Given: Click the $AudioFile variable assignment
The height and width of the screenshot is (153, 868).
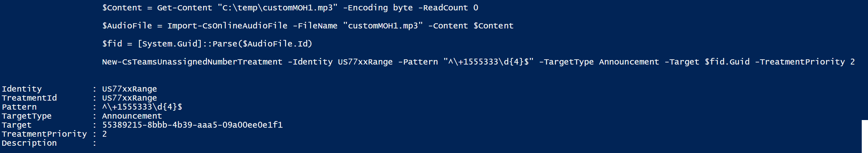Looking at the screenshot, I should pos(127,26).
